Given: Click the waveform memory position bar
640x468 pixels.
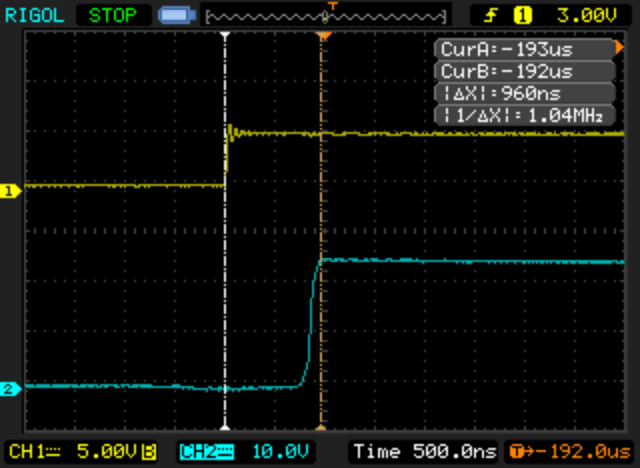Looking at the screenshot, I should 326,17.
